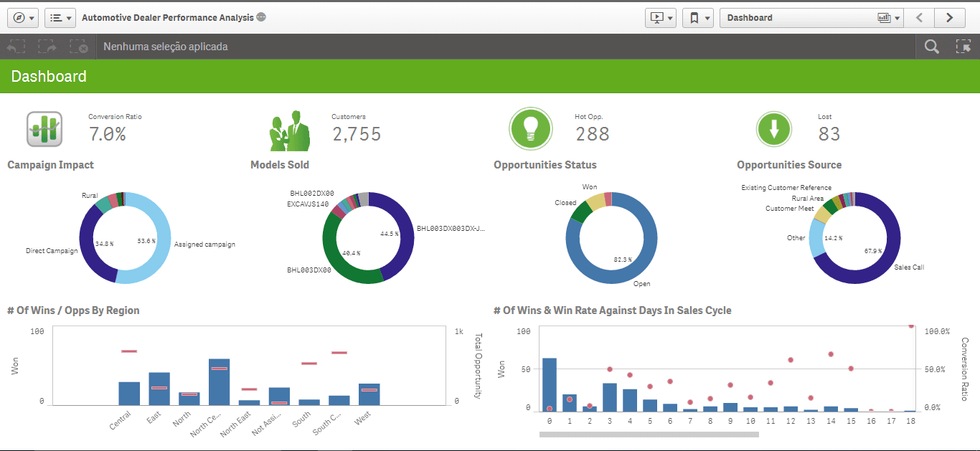Click the bookmarks icon

pos(693,17)
